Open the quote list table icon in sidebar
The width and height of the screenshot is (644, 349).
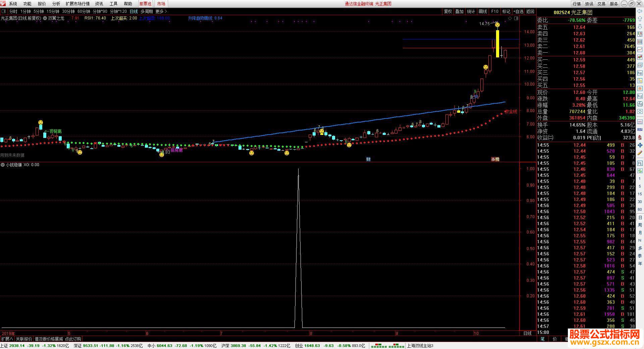pyautogui.click(x=640, y=42)
